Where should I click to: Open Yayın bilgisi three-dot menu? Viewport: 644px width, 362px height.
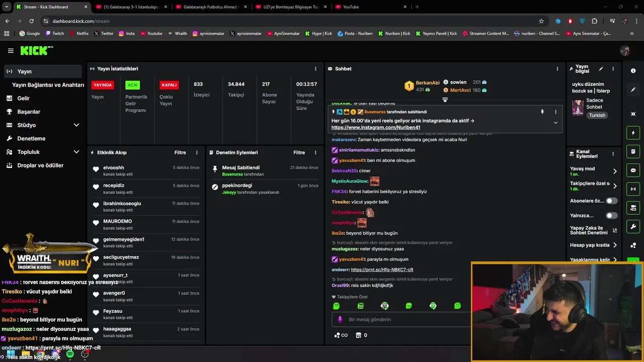coord(613,69)
